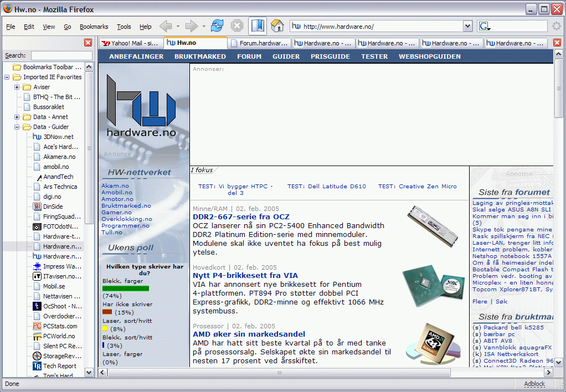The image size is (566, 392).
Task: Collapse the Imported IE Favorites folder
Action: (7, 78)
